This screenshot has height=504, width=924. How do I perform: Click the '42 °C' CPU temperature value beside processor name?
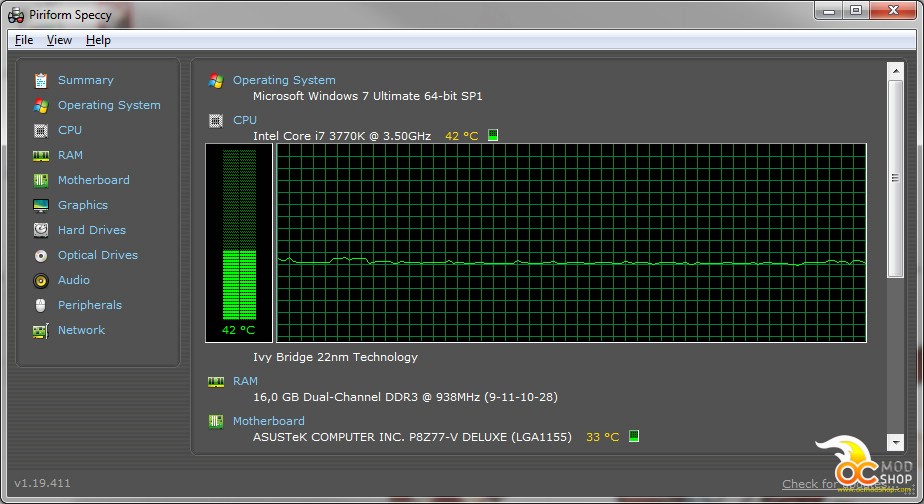tap(461, 136)
